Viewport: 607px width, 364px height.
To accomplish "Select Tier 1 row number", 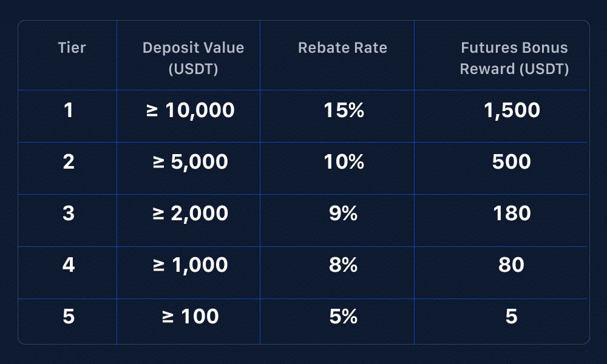I will click(68, 110).
